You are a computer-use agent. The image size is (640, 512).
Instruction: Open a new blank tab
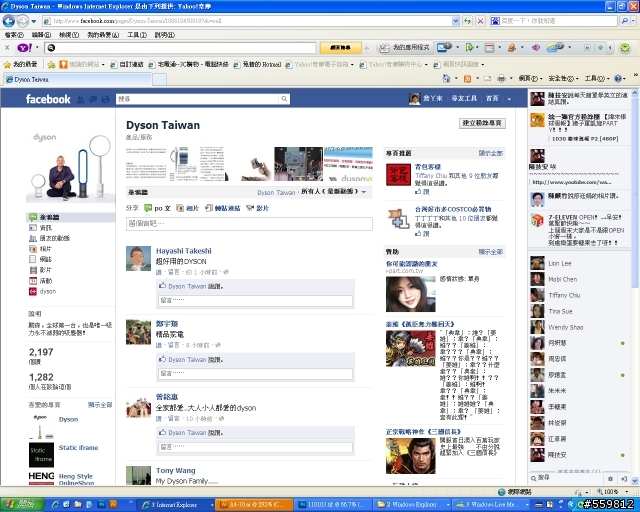(159, 79)
